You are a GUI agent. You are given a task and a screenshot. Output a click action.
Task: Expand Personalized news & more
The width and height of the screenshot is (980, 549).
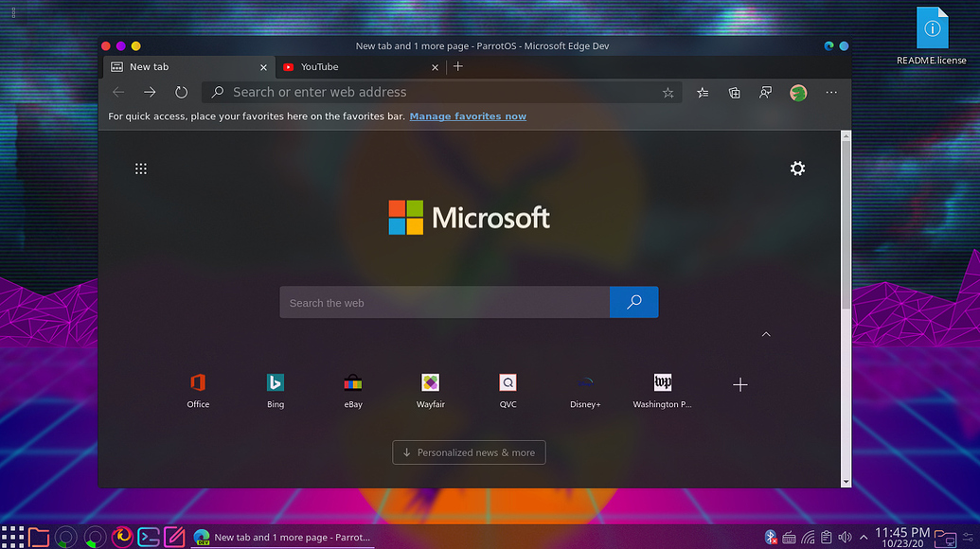pos(469,452)
